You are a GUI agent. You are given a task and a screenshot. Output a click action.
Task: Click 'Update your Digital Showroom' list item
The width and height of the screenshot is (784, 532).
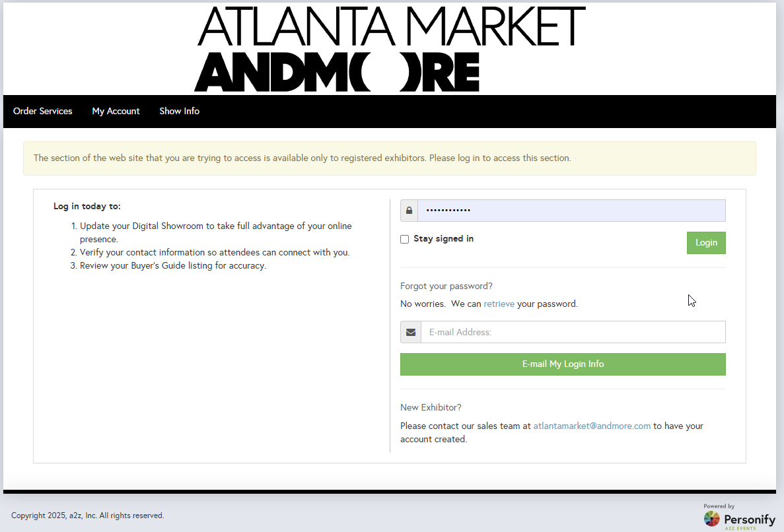(215, 232)
